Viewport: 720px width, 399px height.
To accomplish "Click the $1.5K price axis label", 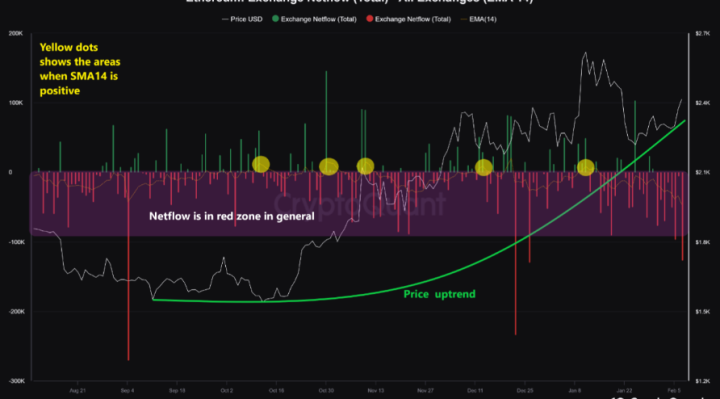I will pyautogui.click(x=703, y=311).
